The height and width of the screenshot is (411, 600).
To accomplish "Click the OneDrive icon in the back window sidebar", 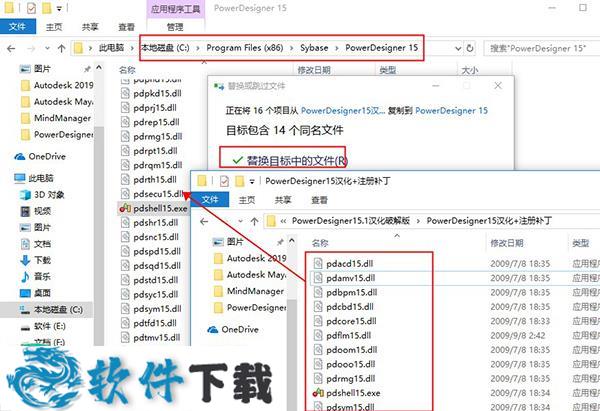I will (x=46, y=156).
